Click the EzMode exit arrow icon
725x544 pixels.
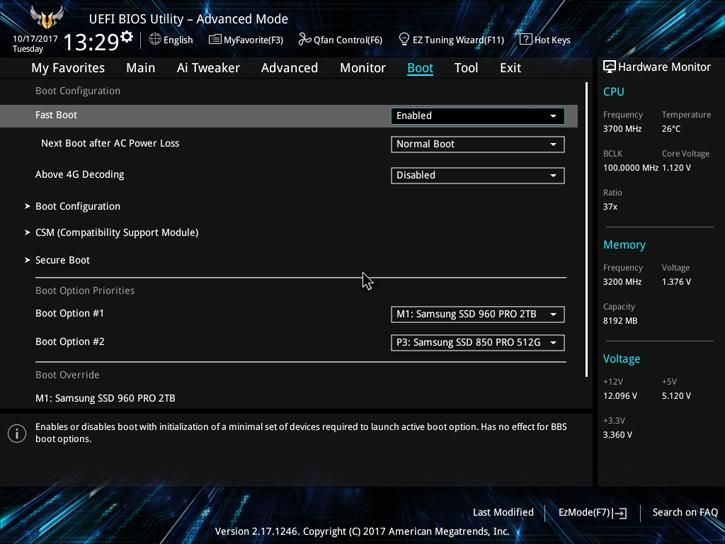pos(621,513)
